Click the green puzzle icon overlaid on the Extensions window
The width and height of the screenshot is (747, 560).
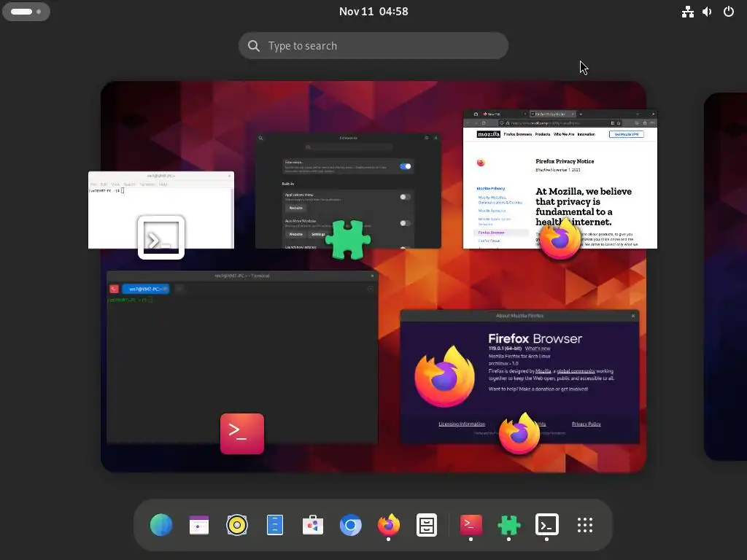click(348, 239)
